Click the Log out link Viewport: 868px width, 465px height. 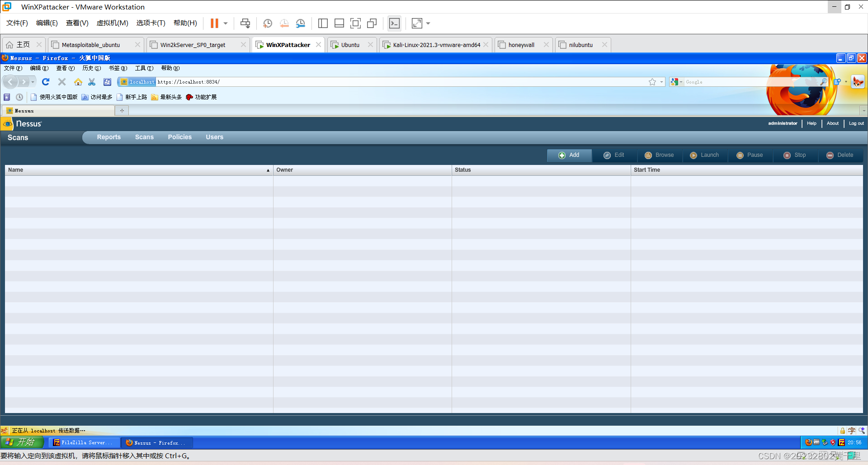point(856,123)
